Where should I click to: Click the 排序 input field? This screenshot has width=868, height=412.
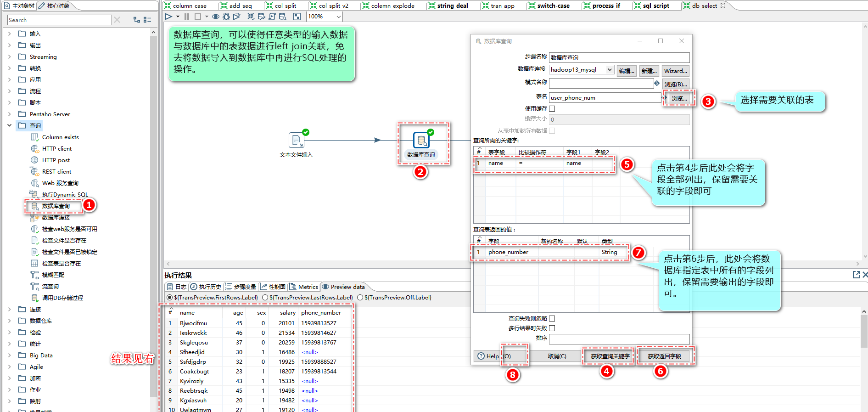pos(619,339)
